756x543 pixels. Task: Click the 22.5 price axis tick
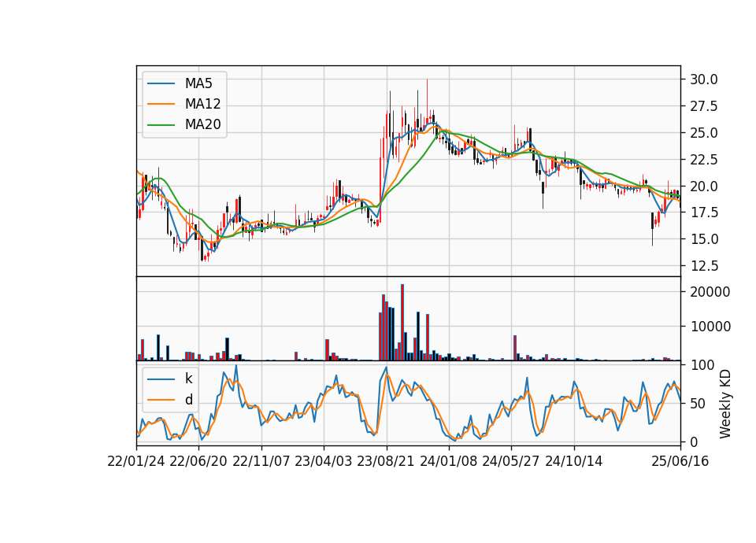click(703, 160)
